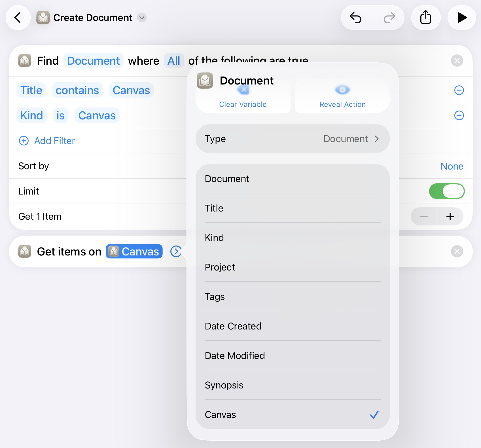Image resolution: width=481 pixels, height=448 pixels.
Task: Click the Get 1 Item label
Action: point(40,217)
